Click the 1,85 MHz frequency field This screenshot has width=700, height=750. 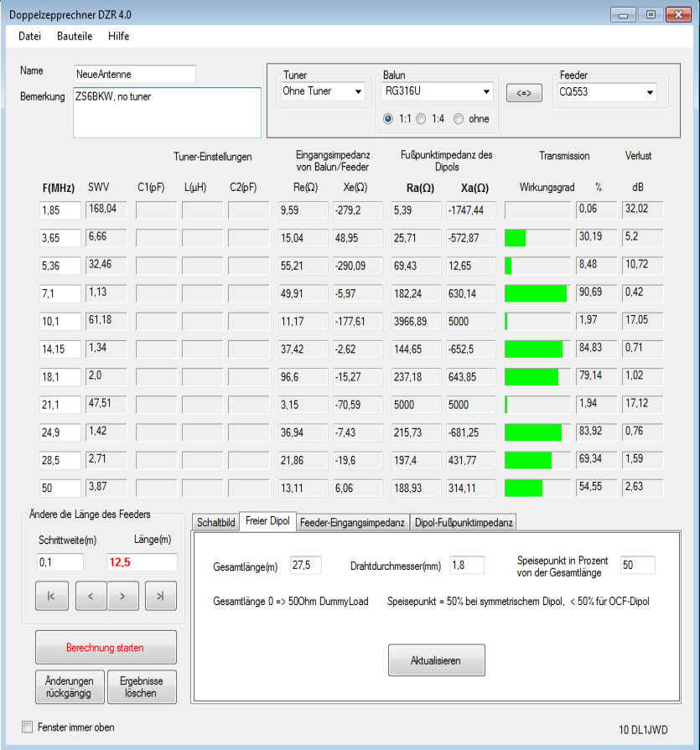coord(60,210)
